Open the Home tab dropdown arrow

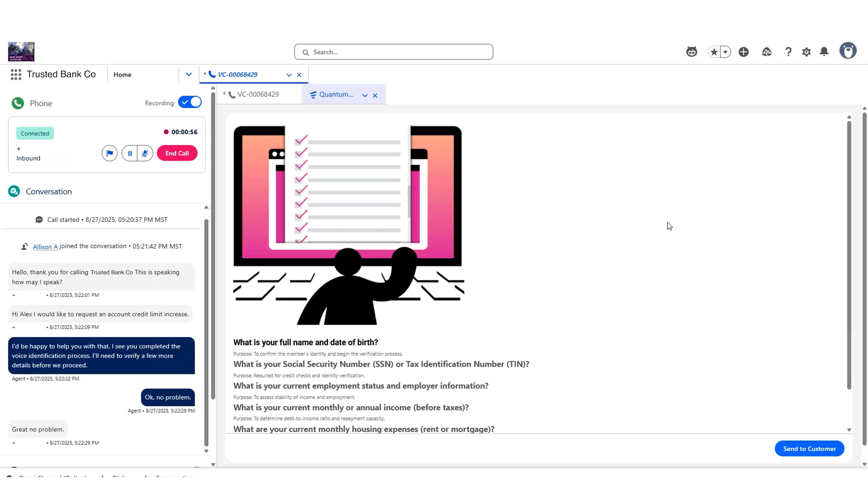click(x=188, y=74)
